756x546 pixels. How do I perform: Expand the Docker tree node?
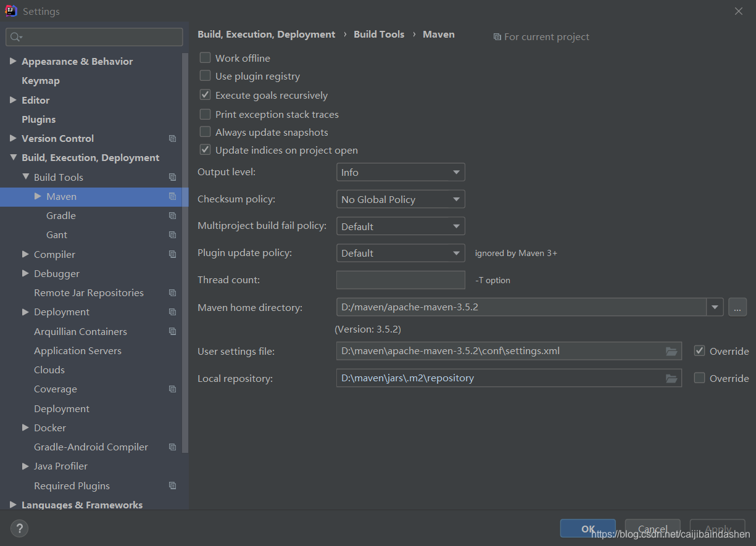tap(25, 428)
